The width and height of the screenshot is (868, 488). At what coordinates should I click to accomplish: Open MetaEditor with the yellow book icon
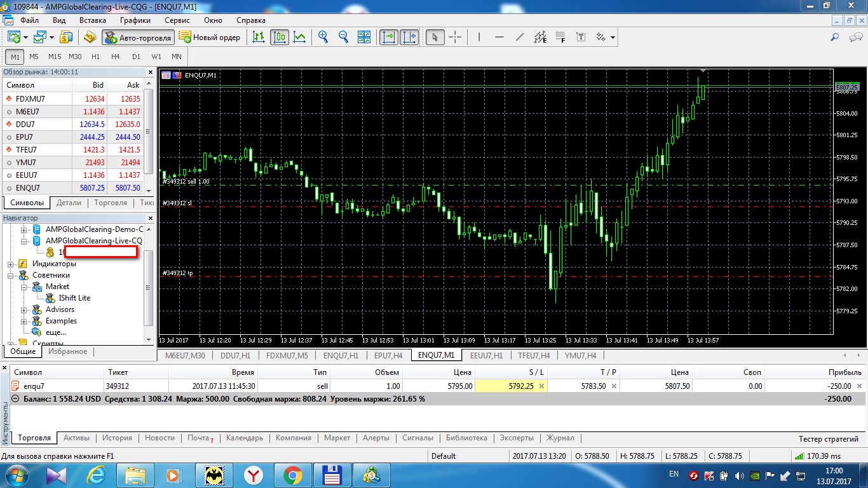click(90, 37)
